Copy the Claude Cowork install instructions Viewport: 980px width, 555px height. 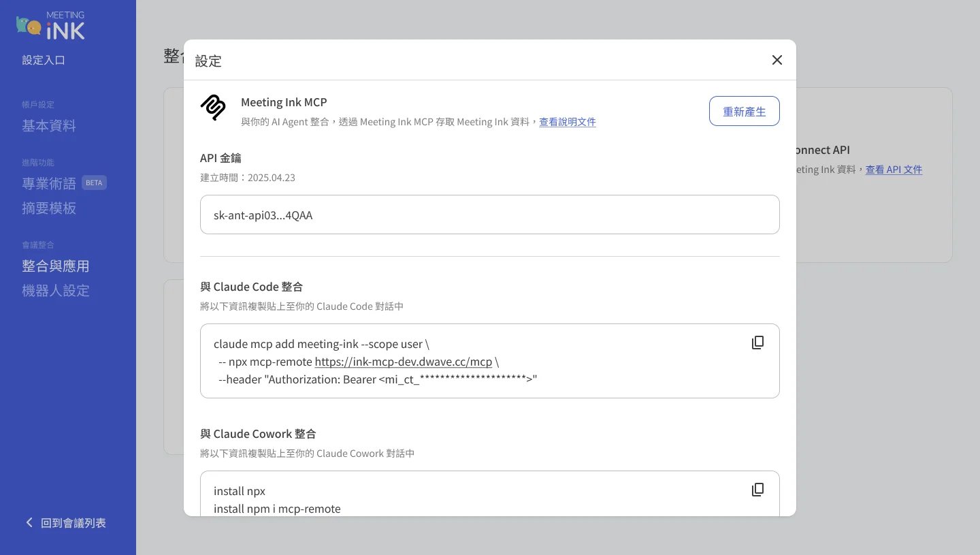click(x=757, y=490)
